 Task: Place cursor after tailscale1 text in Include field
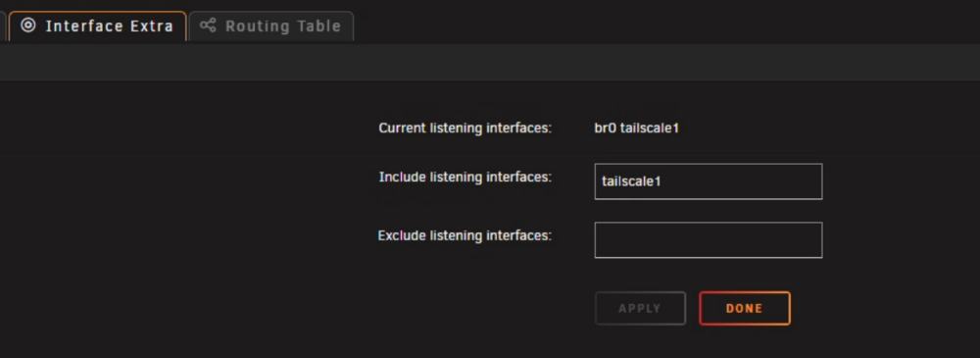click(x=661, y=181)
